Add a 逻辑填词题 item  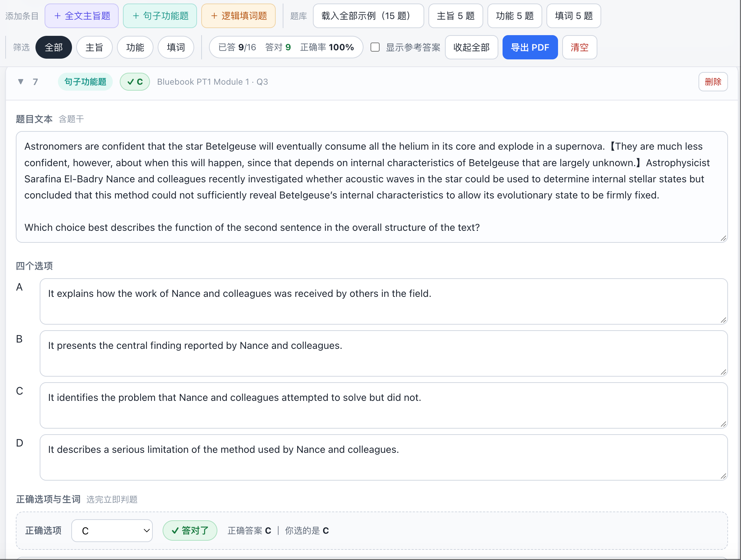point(238,16)
